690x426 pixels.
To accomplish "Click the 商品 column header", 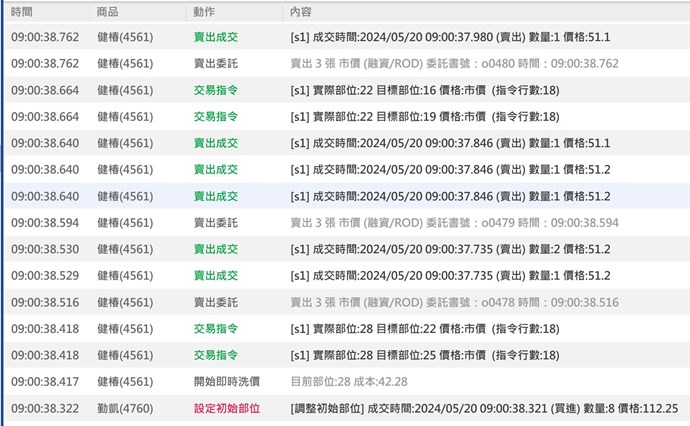I will coord(107,12).
